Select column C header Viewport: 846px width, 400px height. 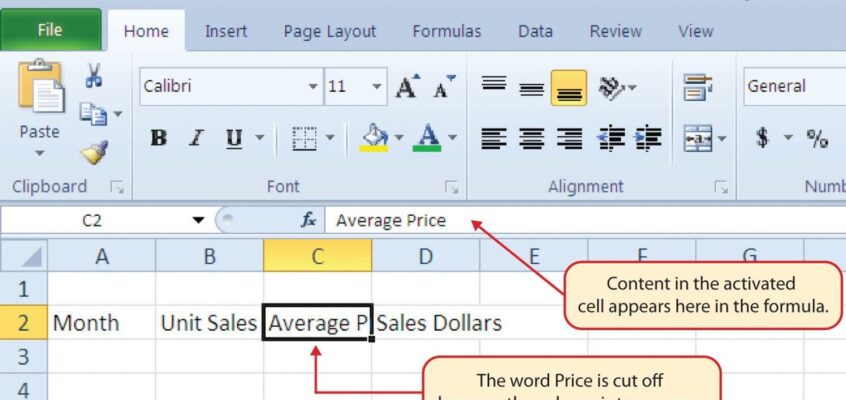point(317,255)
